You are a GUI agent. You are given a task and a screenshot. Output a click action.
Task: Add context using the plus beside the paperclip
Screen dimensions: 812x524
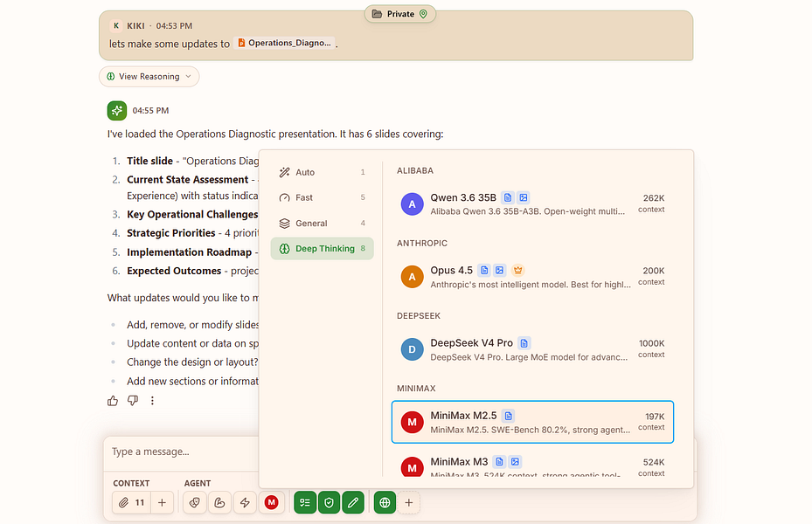(x=162, y=502)
